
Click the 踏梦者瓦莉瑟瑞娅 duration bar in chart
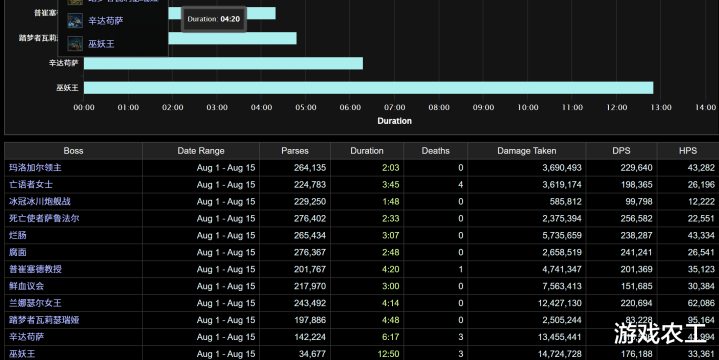(x=232, y=38)
